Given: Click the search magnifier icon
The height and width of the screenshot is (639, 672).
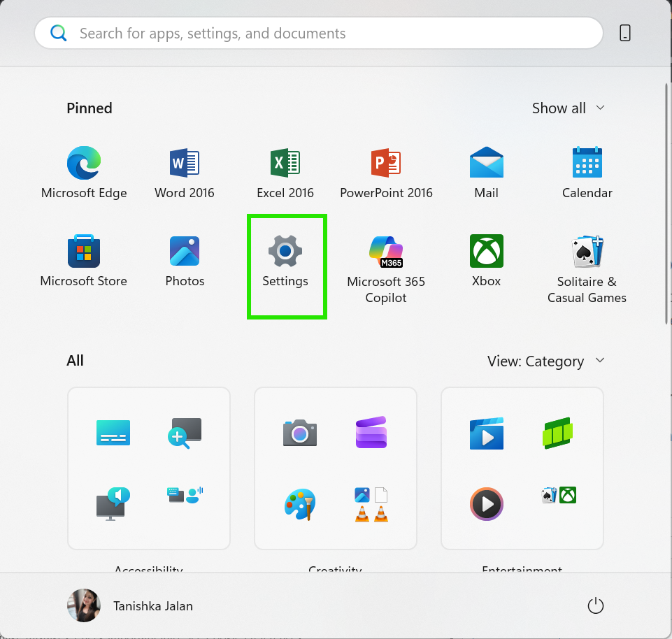Looking at the screenshot, I should pos(58,33).
